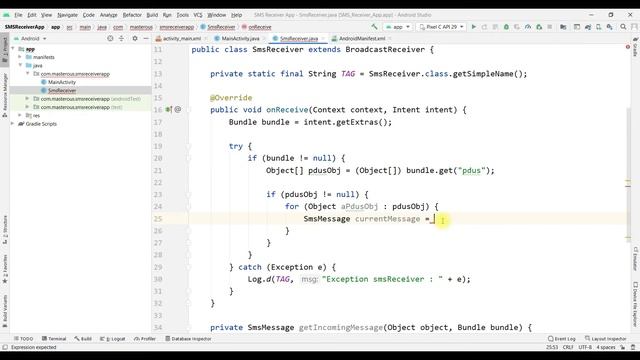
Task: Open the Project side tool window tab
Action: pos(5,49)
